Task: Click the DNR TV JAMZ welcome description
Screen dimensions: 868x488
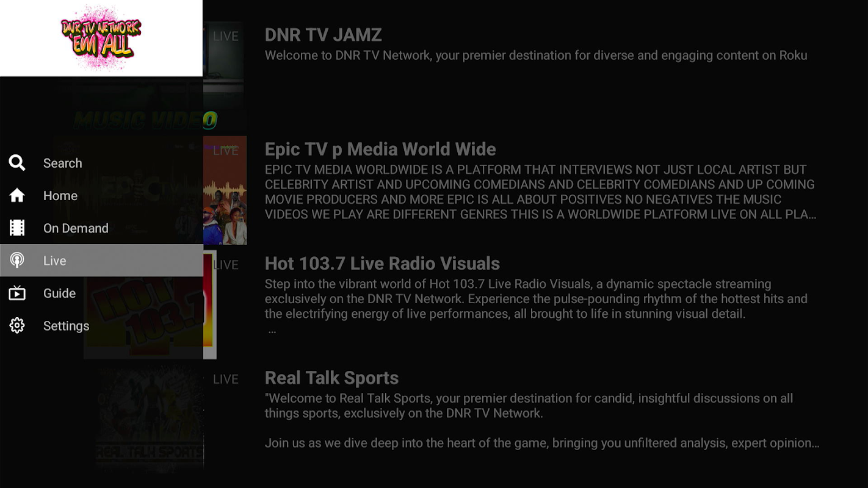Action: pyautogui.click(x=536, y=56)
